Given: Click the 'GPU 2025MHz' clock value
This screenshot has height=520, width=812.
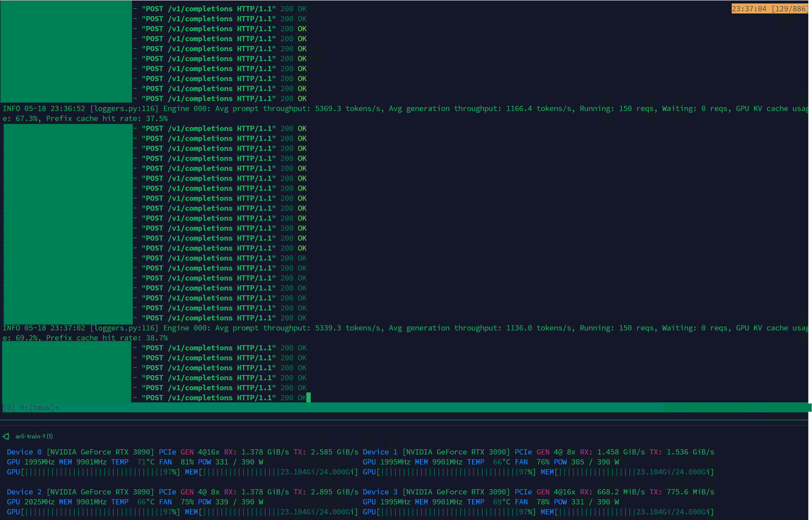Looking at the screenshot, I should (31, 502).
